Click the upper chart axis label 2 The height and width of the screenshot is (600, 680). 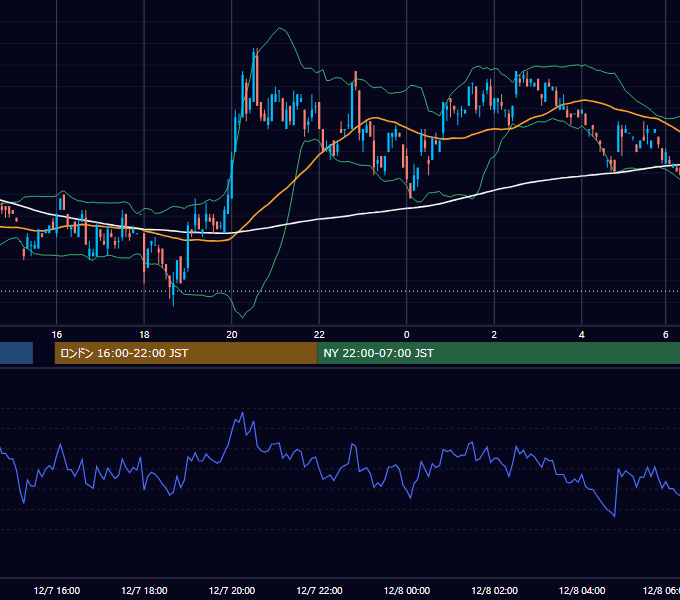(x=494, y=335)
